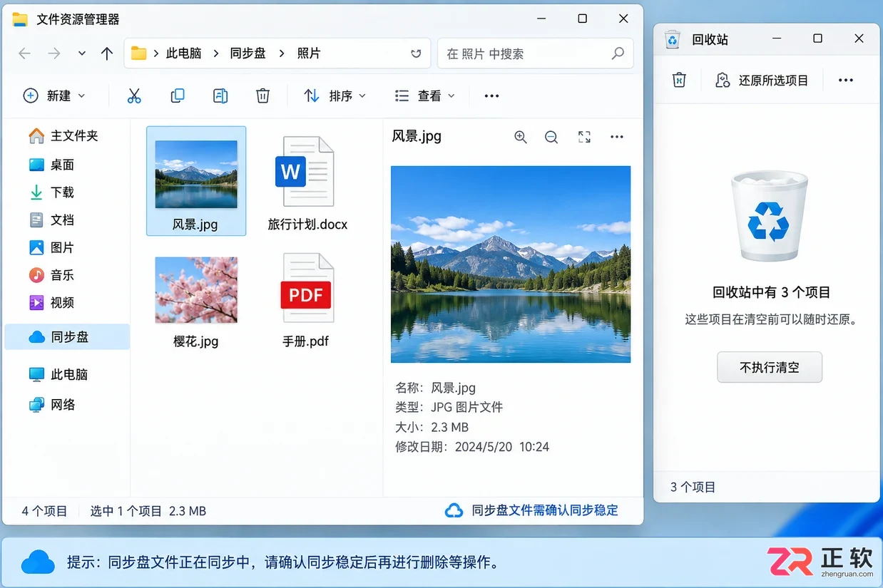This screenshot has height=588, width=883.
Task: Select 同步盘 in the sidebar
Action: click(x=67, y=337)
